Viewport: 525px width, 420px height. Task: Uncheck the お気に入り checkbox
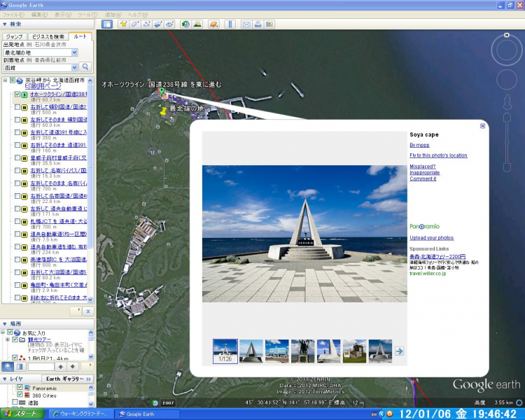pyautogui.click(x=10, y=332)
